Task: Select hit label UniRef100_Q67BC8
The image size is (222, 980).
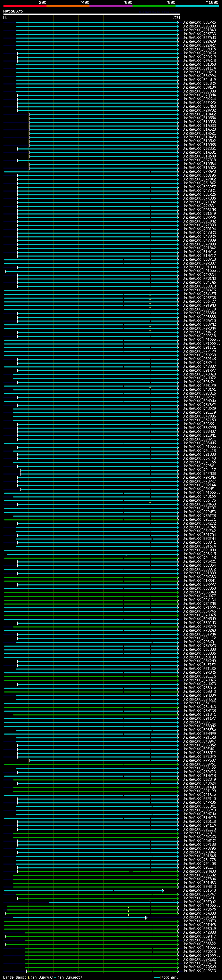Action: (x=199, y=160)
